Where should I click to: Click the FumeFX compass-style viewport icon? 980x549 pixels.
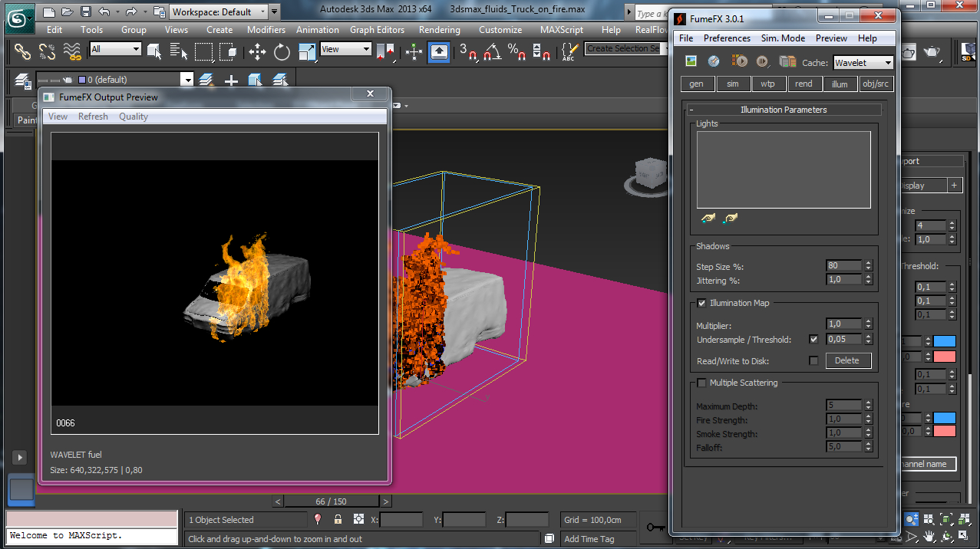coord(714,61)
